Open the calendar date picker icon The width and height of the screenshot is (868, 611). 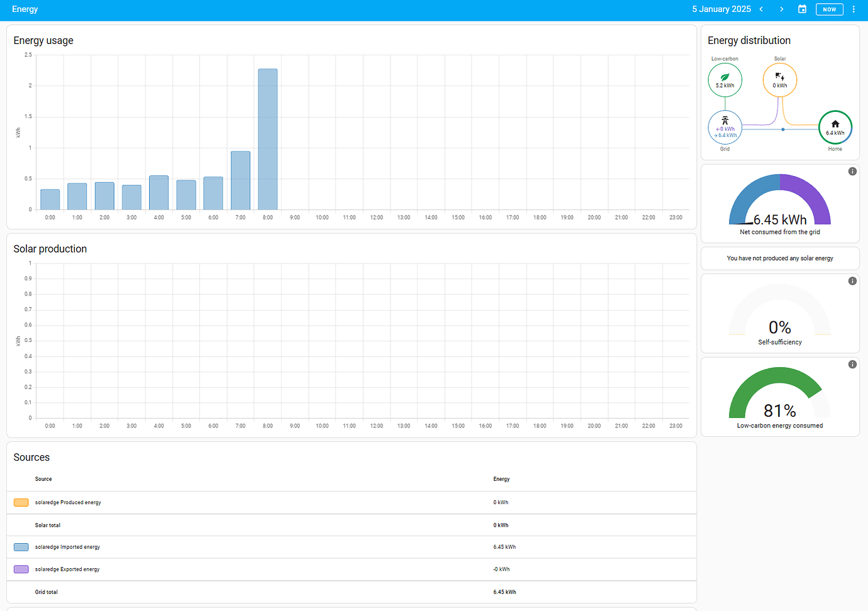pyautogui.click(x=802, y=9)
